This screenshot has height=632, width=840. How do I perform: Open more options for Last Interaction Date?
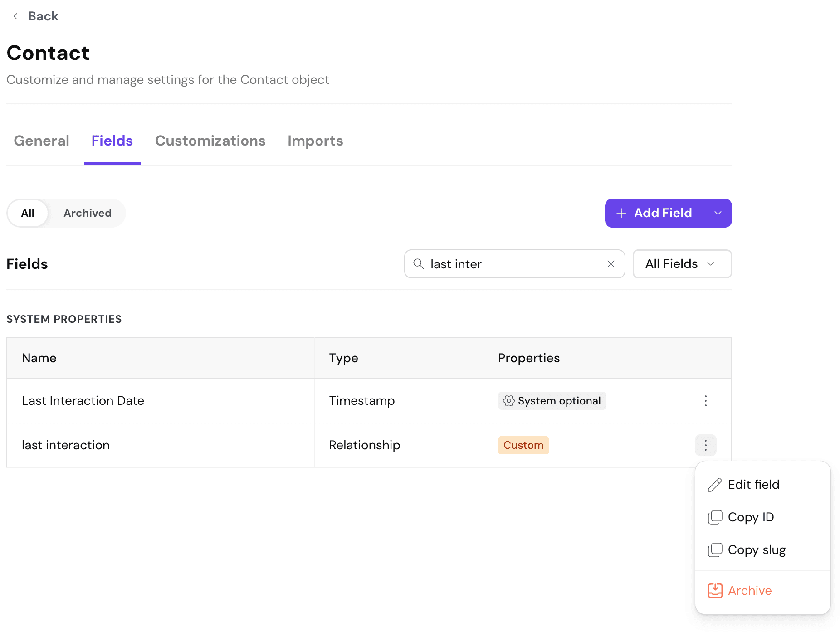tap(706, 401)
